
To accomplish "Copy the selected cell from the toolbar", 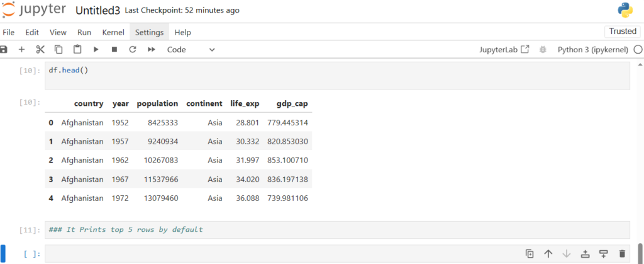I will 58,49.
